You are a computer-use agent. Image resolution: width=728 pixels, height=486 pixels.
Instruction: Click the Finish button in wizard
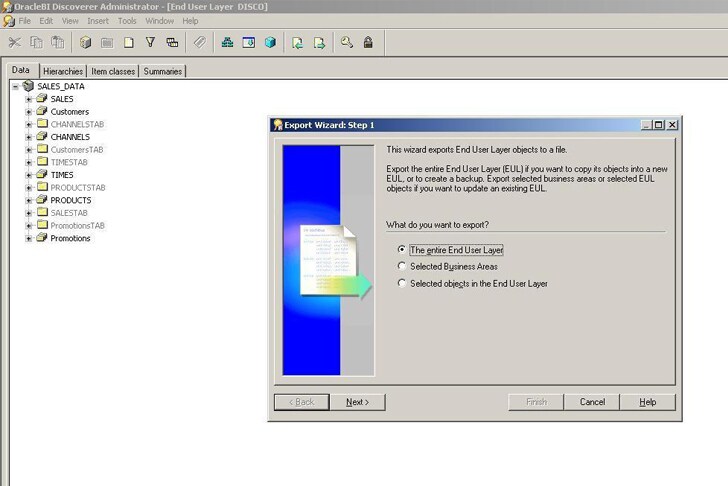tap(536, 402)
